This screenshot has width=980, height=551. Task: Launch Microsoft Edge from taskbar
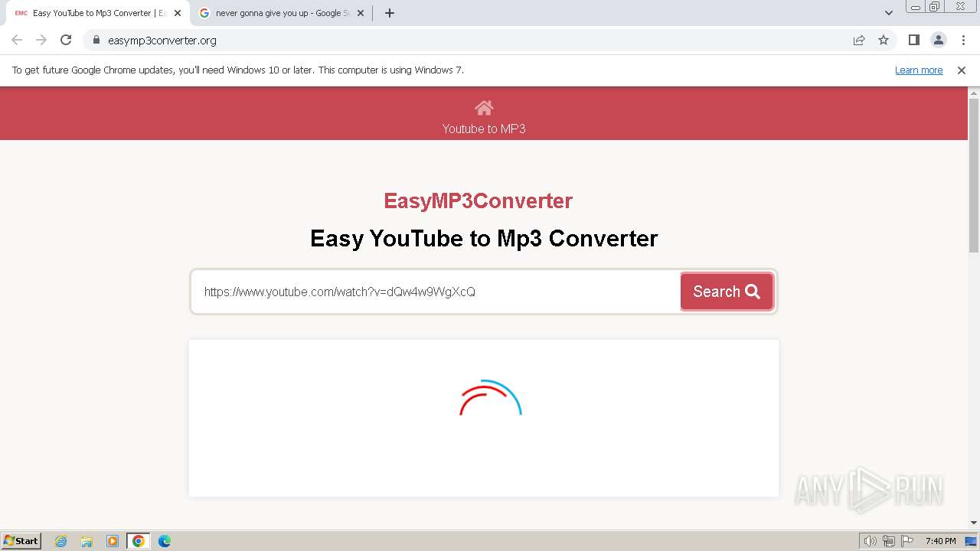click(x=165, y=541)
